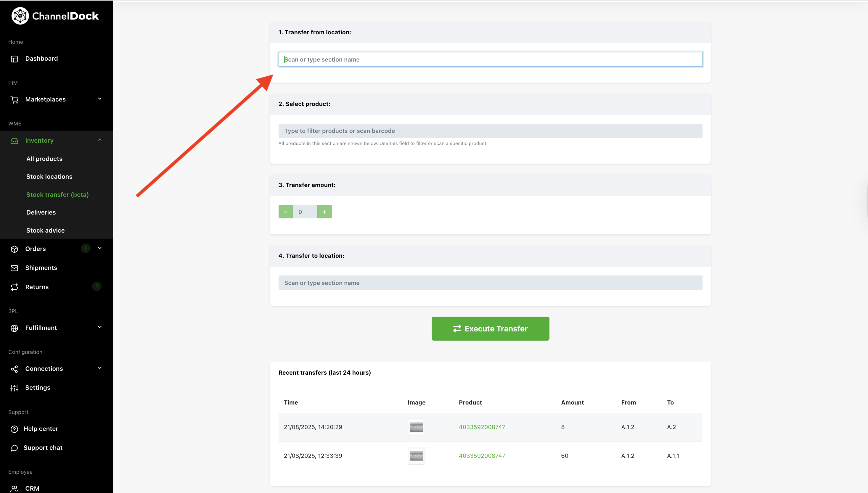Click the product filter barcode input
868x493 pixels.
click(490, 131)
